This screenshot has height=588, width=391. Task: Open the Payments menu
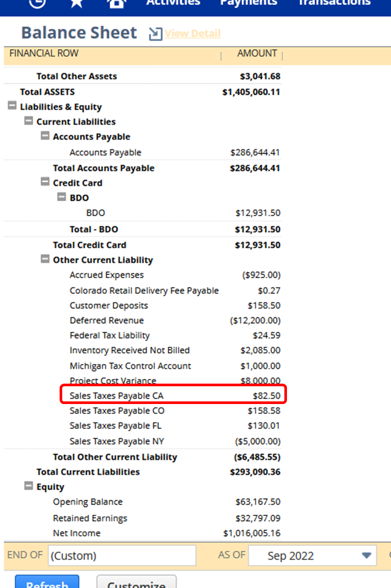tap(248, 3)
